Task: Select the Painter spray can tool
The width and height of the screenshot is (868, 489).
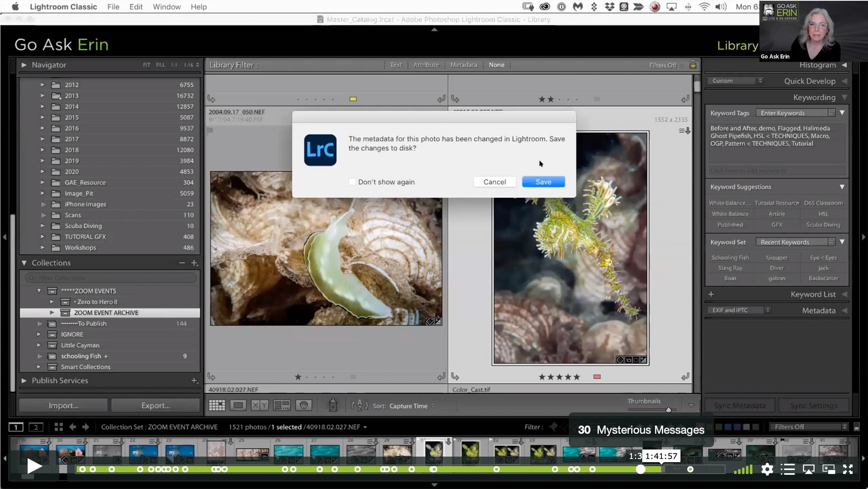Action: [x=333, y=405]
